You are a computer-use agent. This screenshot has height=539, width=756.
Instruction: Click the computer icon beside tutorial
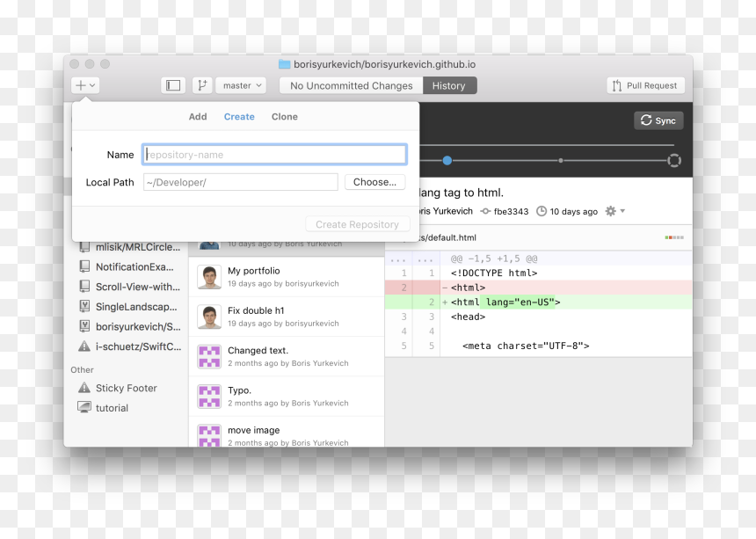tap(84, 407)
